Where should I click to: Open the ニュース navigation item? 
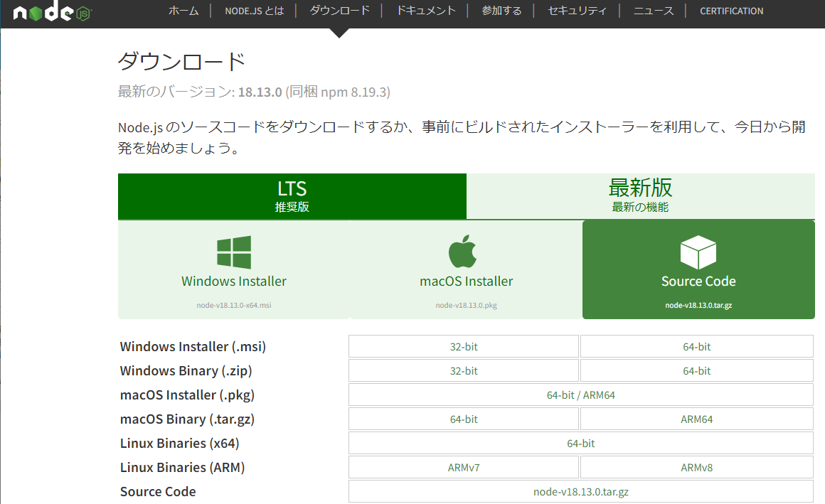654,11
